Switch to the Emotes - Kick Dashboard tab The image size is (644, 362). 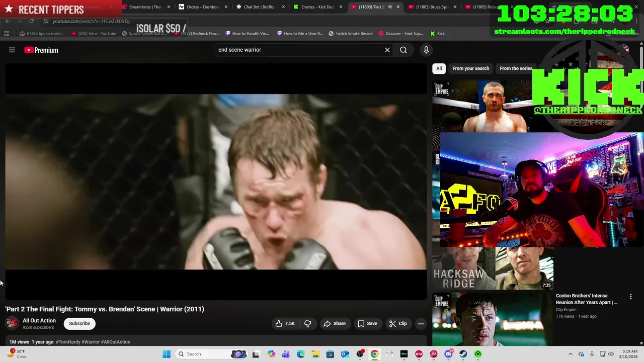pos(317,7)
